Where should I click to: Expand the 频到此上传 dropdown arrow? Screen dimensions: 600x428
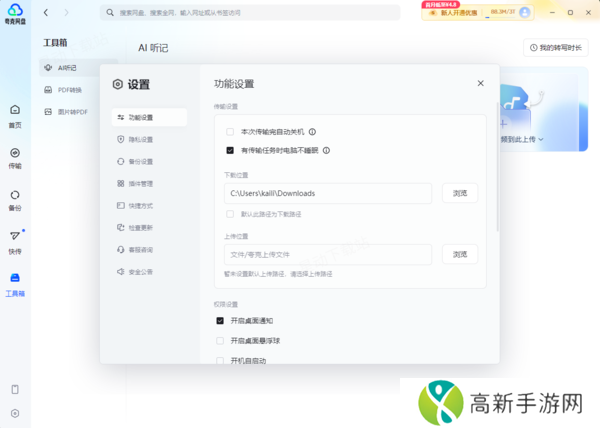pos(541,139)
